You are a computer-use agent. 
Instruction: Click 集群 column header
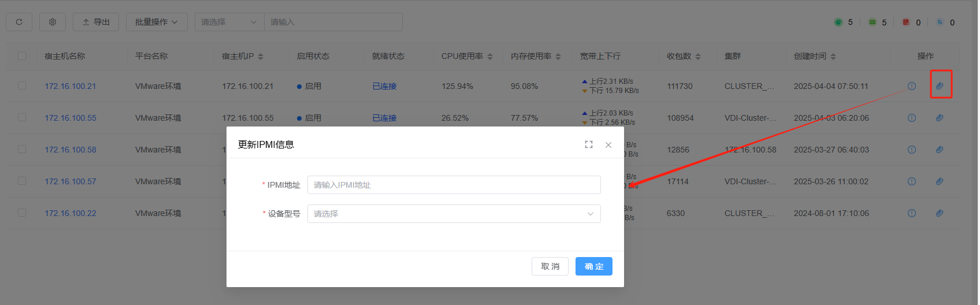(x=733, y=56)
